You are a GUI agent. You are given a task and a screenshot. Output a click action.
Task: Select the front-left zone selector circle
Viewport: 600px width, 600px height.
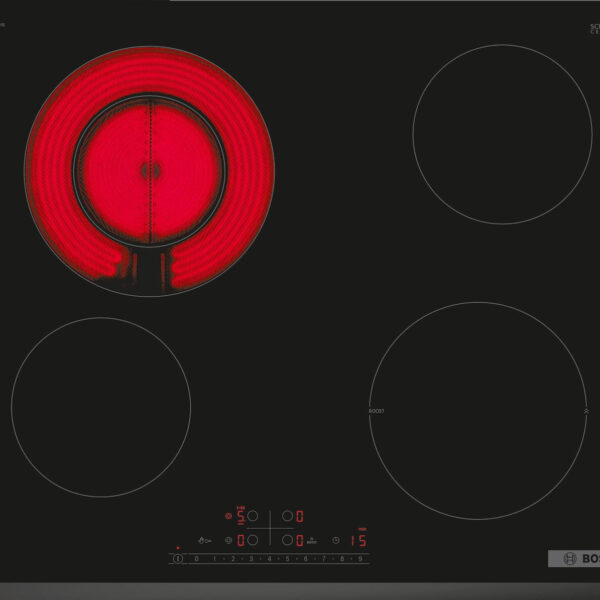pyautogui.click(x=253, y=540)
